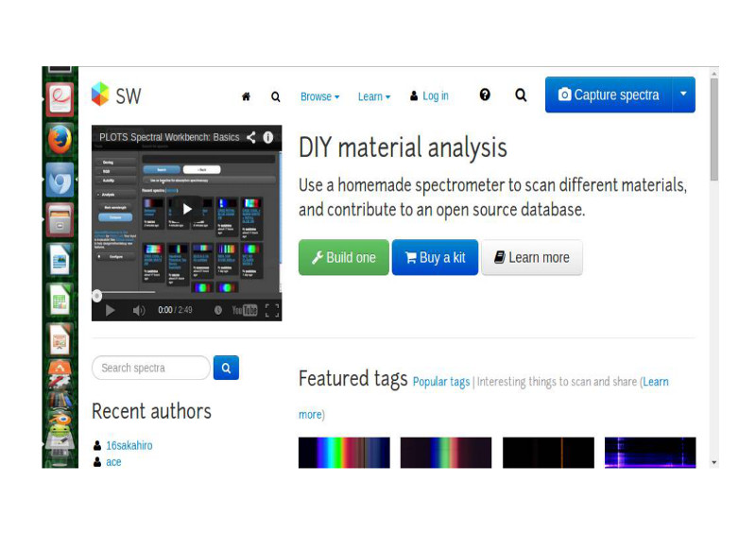The height and width of the screenshot is (534, 756).
Task: Click the Log in menu item
Action: click(429, 96)
